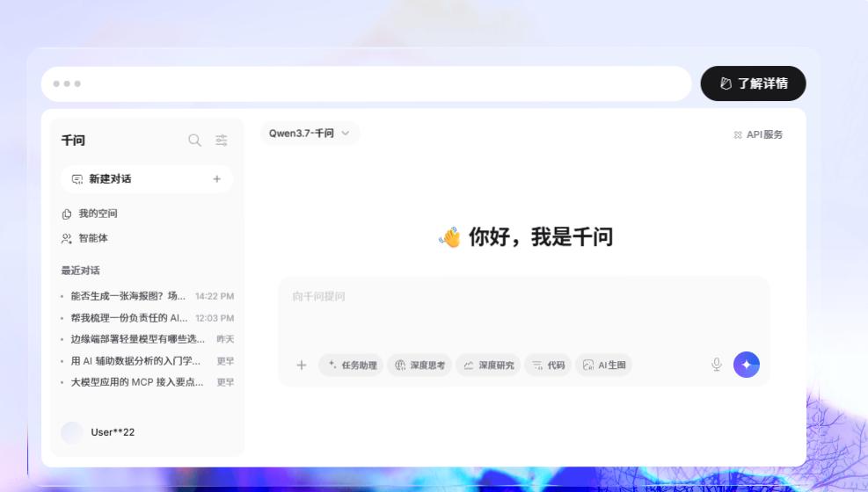Expand the Qwen3.7-千问 model dropdown
Viewport: 868px width, 492px height.
[310, 134]
